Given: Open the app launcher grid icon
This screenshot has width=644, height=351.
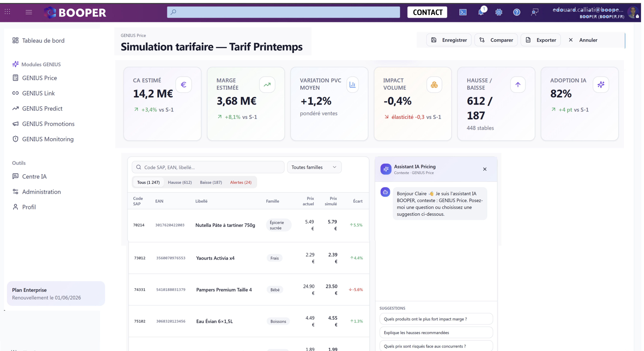Looking at the screenshot, I should coord(7,12).
